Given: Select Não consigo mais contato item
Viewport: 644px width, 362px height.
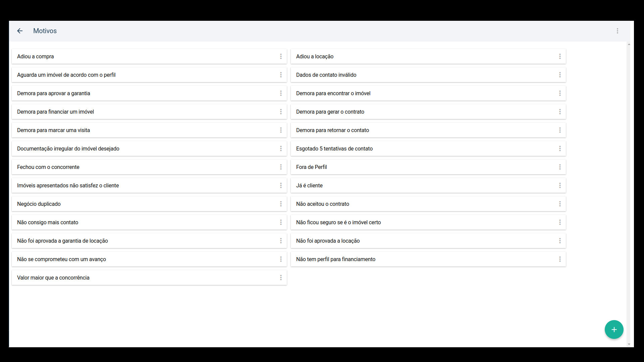Looking at the screenshot, I should point(149,222).
